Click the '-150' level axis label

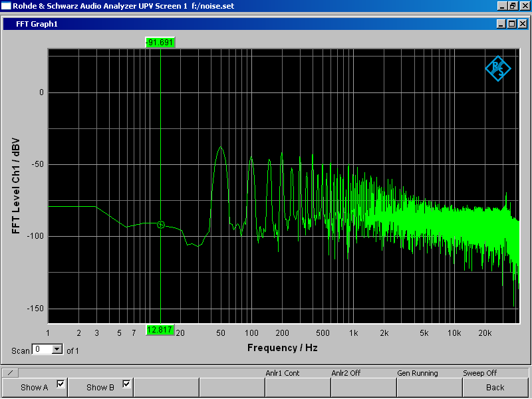pos(35,309)
